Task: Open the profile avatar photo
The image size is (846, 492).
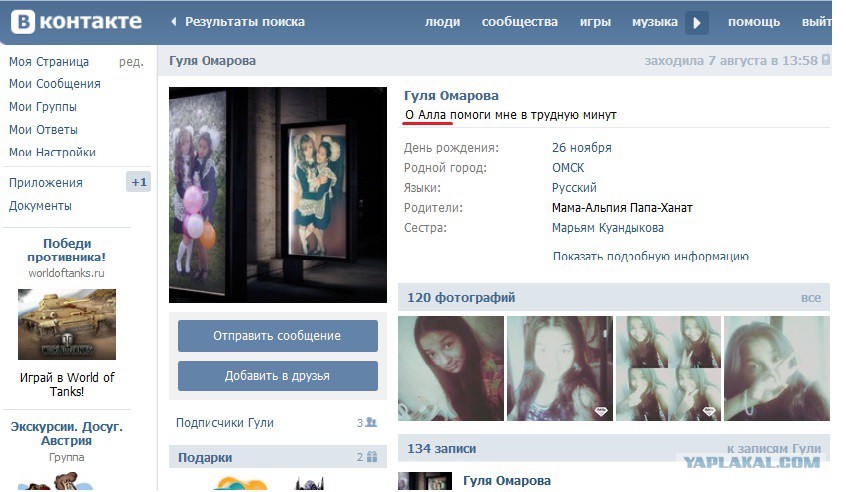Action: point(278,195)
